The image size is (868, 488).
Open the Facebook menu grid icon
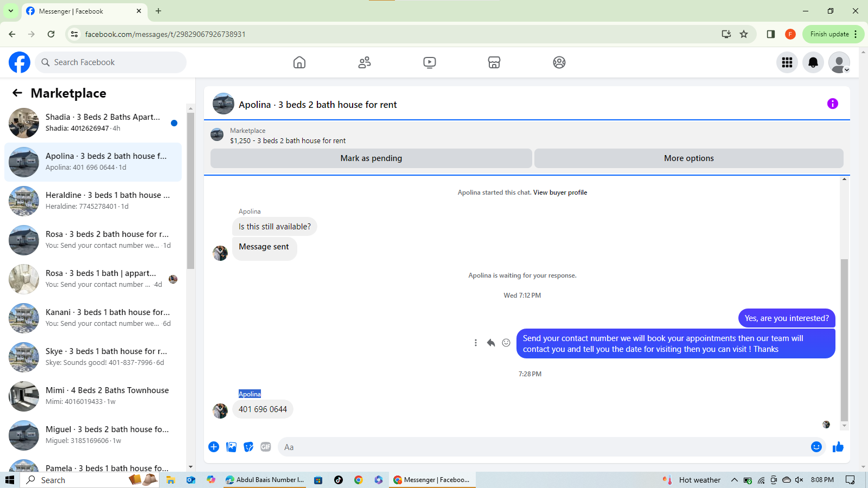click(x=787, y=62)
